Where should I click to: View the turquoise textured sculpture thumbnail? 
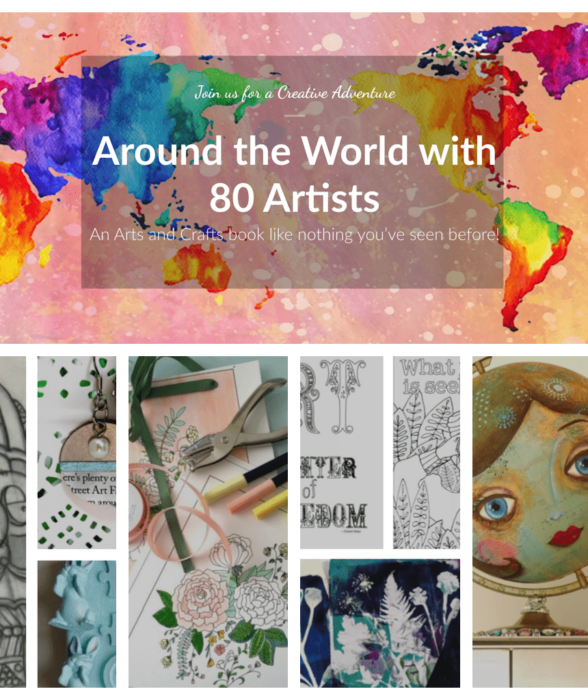click(x=77, y=624)
